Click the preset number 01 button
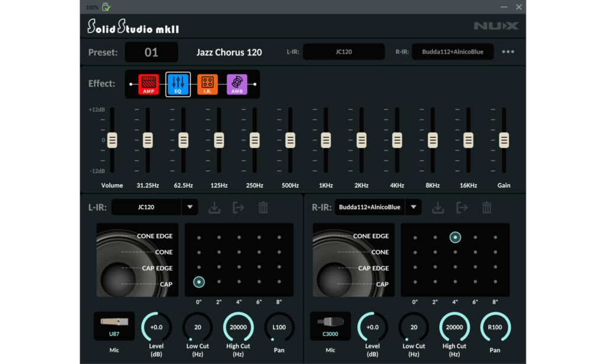Screen dimensions: 606x364 [151, 52]
